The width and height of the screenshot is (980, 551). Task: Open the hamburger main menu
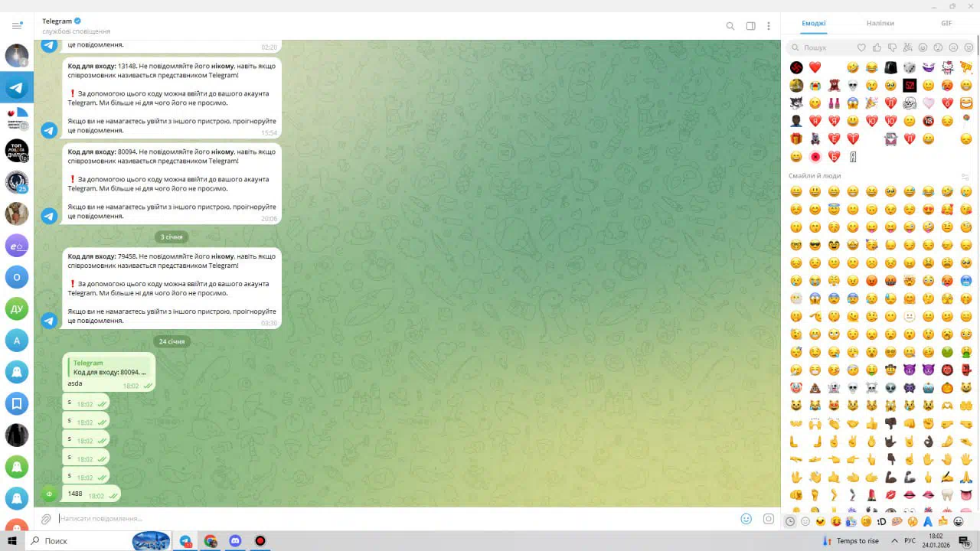(x=17, y=25)
